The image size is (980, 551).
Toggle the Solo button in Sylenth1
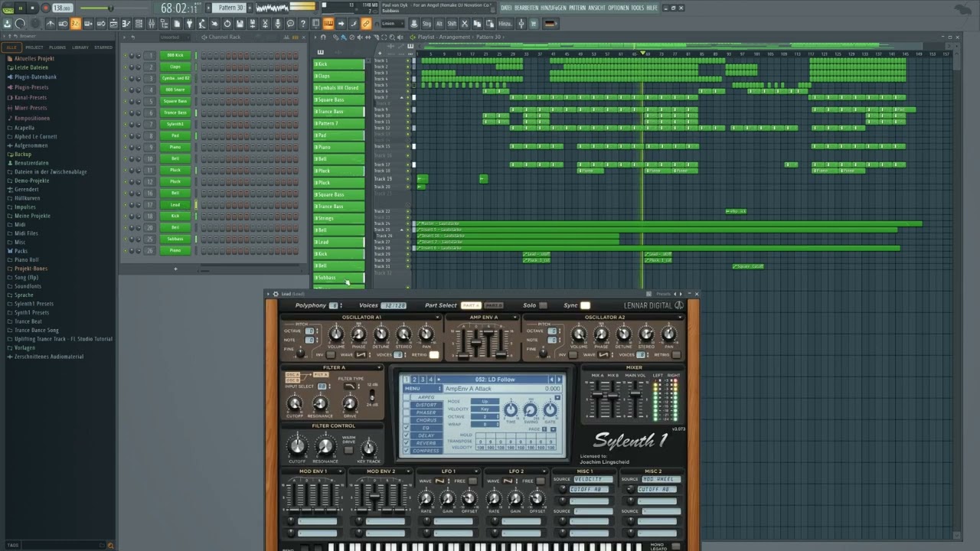tap(543, 305)
